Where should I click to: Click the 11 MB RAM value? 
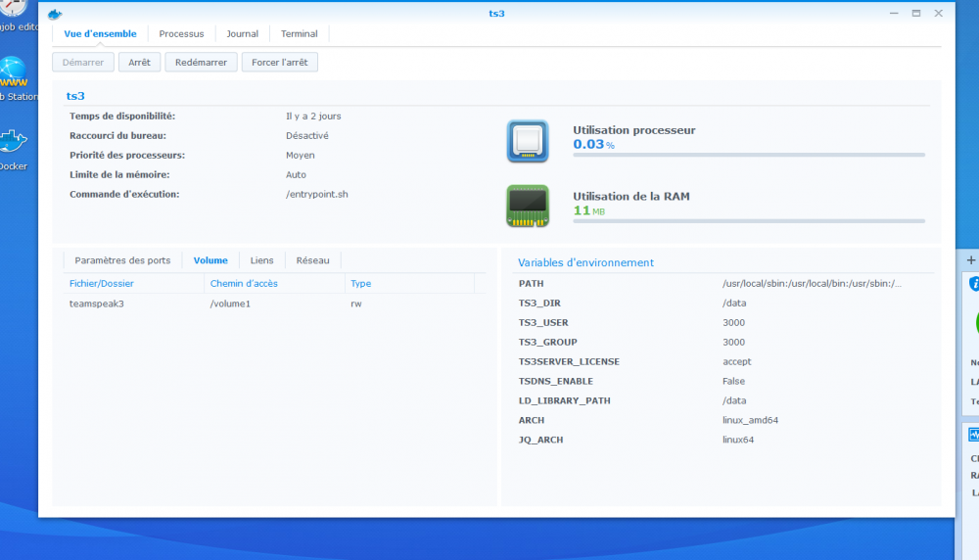tap(588, 210)
